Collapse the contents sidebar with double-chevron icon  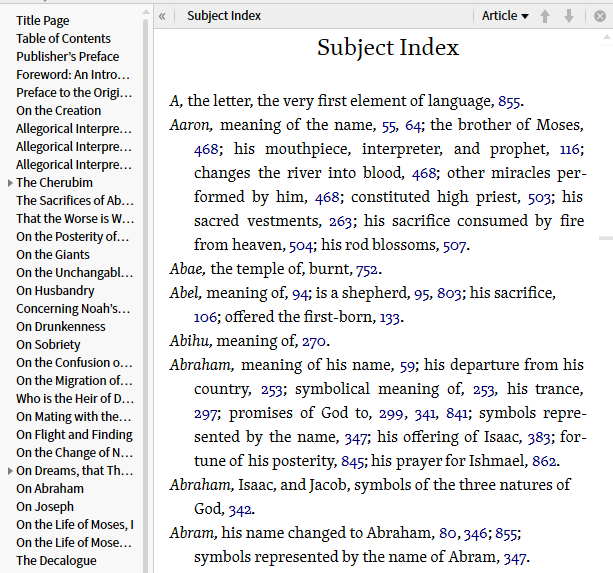tap(163, 16)
